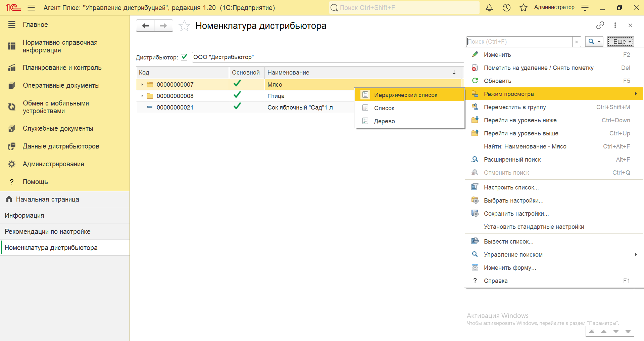Choose Дерево view mode

pyautogui.click(x=409, y=121)
